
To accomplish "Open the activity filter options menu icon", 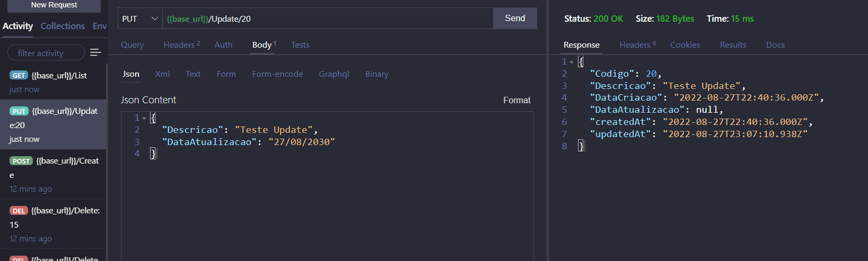I will 95,52.
